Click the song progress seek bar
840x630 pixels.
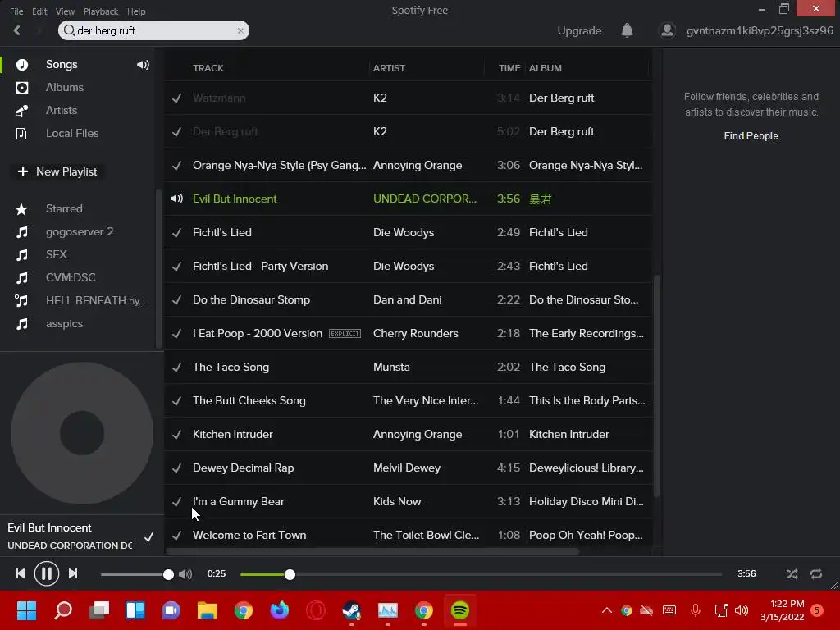pos(481,575)
